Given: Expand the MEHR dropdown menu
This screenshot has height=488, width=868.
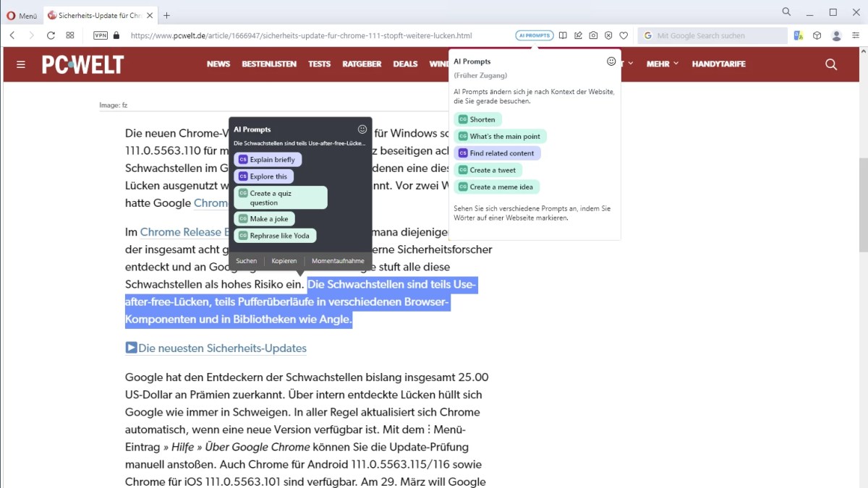Looking at the screenshot, I should click(x=663, y=64).
